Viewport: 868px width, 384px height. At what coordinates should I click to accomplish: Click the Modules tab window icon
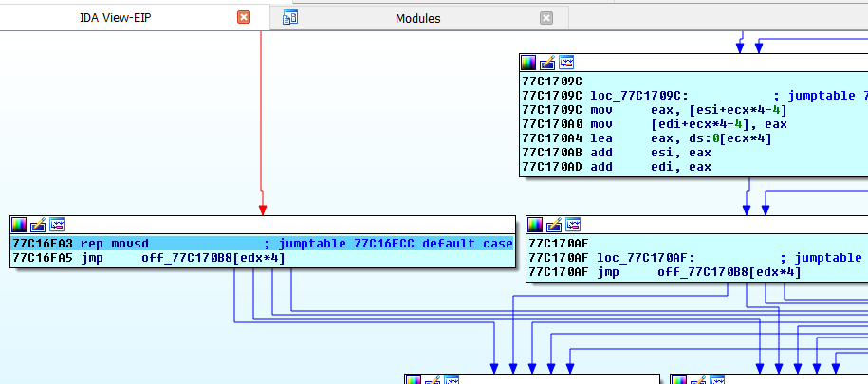(x=290, y=18)
